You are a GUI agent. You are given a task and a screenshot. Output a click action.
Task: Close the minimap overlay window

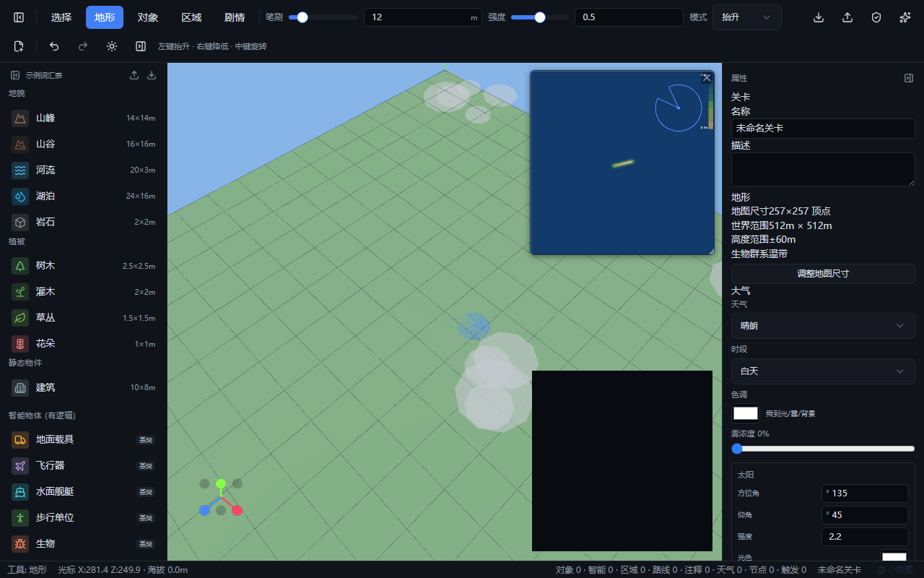point(707,77)
